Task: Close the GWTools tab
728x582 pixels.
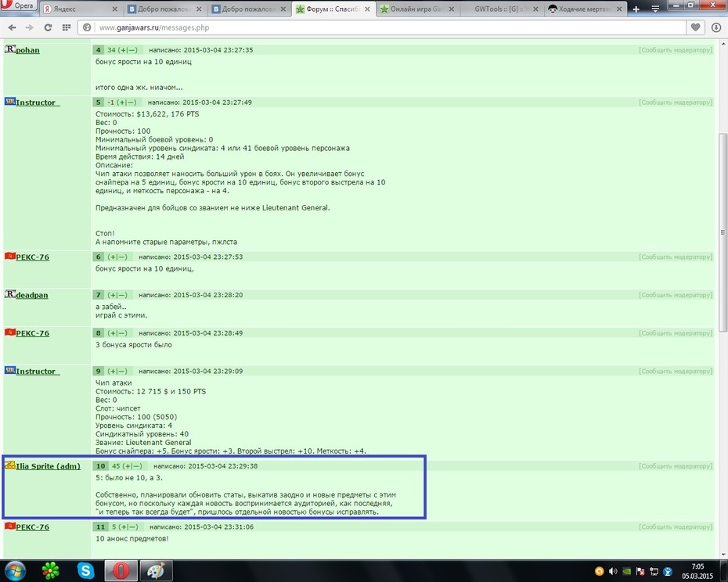Action: 535,9
